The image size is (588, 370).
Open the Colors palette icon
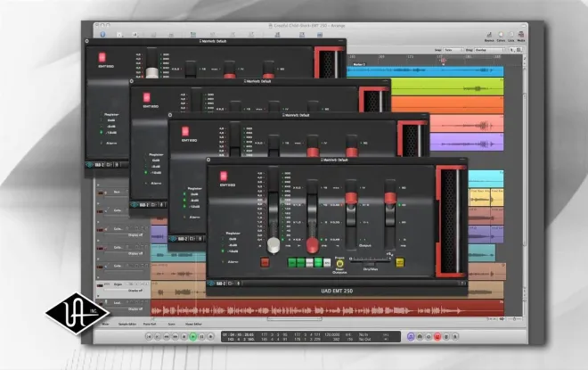pos(501,37)
